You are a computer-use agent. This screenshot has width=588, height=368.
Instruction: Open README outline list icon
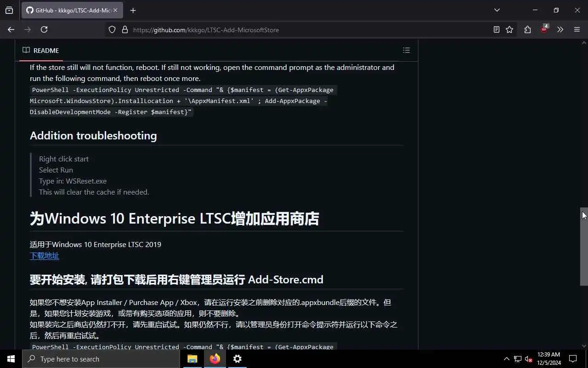[406, 50]
